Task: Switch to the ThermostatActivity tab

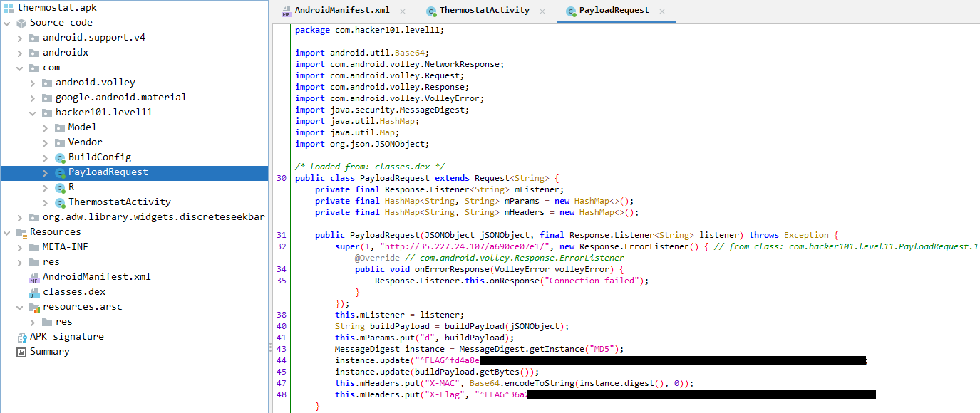Action: (484, 11)
